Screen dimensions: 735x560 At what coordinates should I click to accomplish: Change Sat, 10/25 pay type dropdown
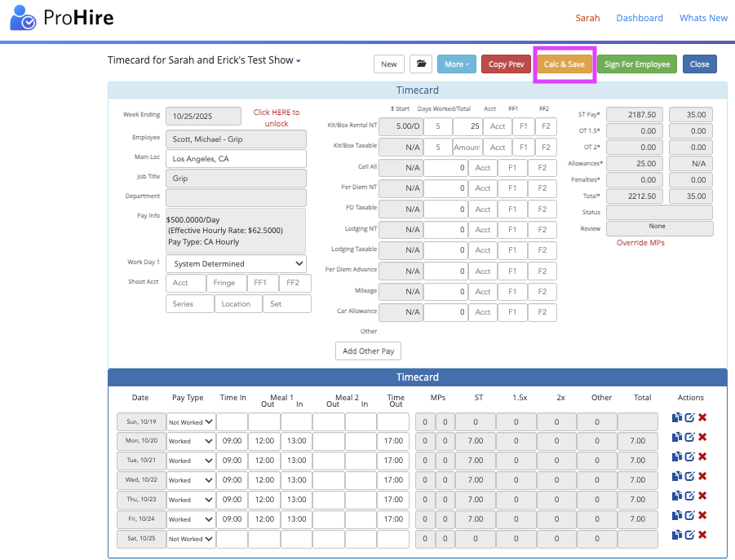click(191, 539)
